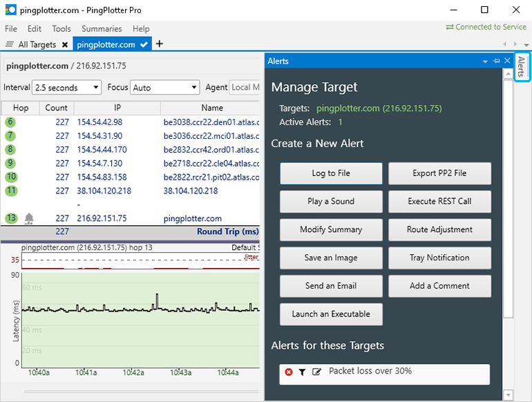This screenshot has height=402, width=532.
Task: Remove the Packet loss alert with red X
Action: pyautogui.click(x=289, y=372)
